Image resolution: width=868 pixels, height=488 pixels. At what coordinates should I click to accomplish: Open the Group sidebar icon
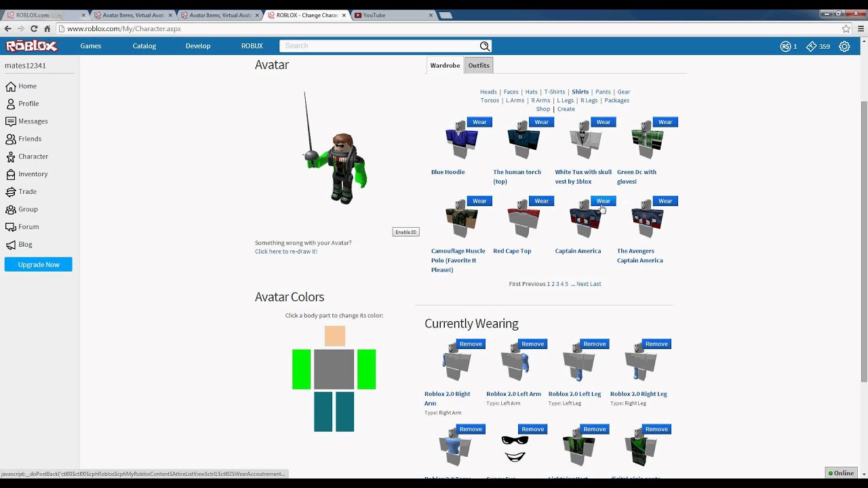tap(10, 209)
